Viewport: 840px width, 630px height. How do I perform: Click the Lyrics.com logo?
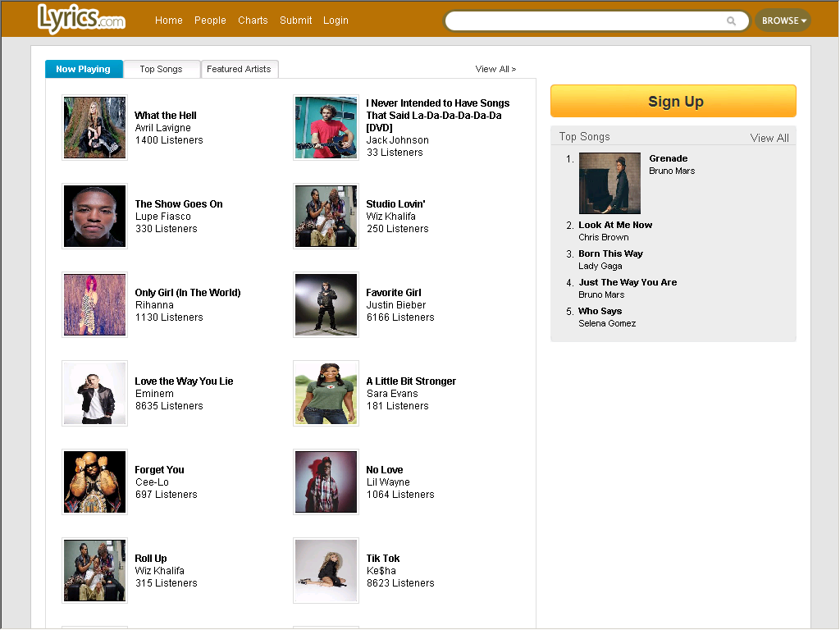click(x=81, y=19)
